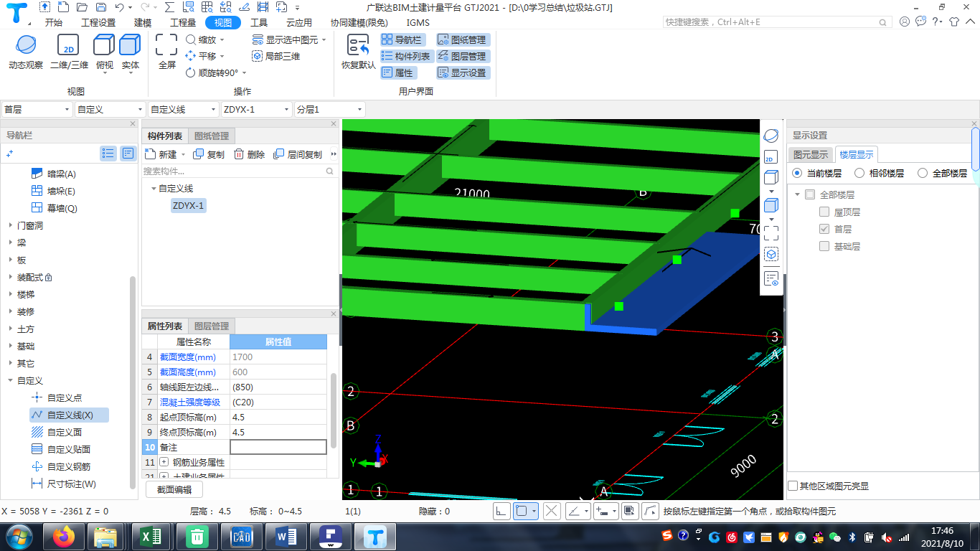
Task: Click the viewport fullscreen bracket icon
Action: [771, 232]
